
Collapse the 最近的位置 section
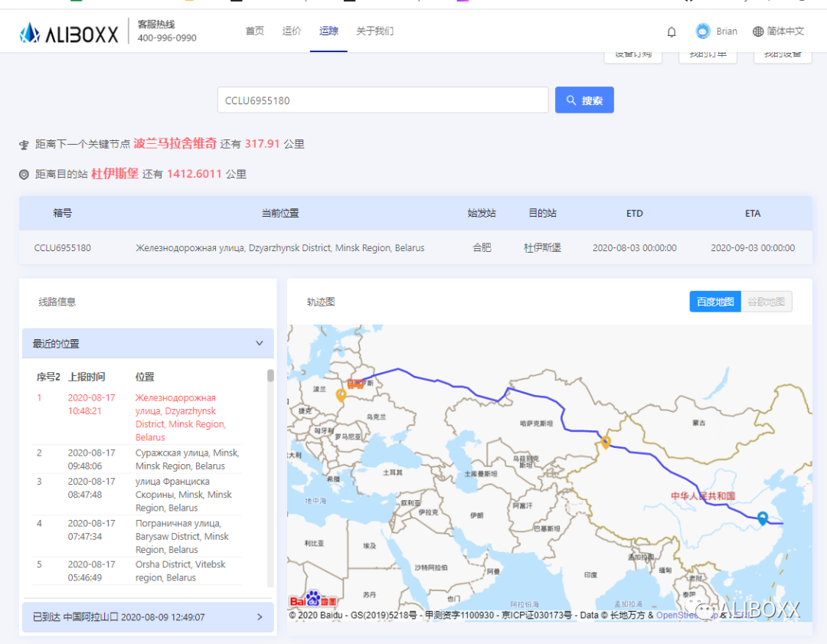click(x=259, y=344)
